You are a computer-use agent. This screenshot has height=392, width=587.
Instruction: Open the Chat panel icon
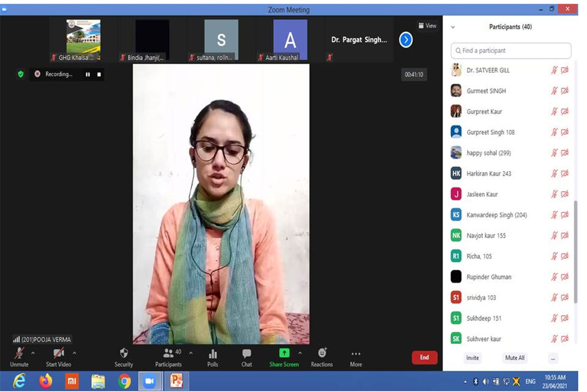tap(247, 353)
